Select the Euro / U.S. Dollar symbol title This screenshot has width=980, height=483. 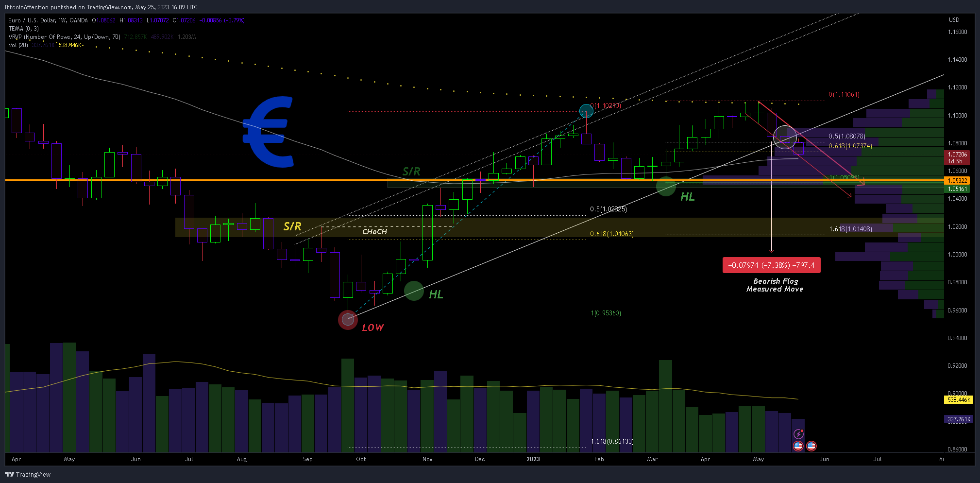(48, 20)
